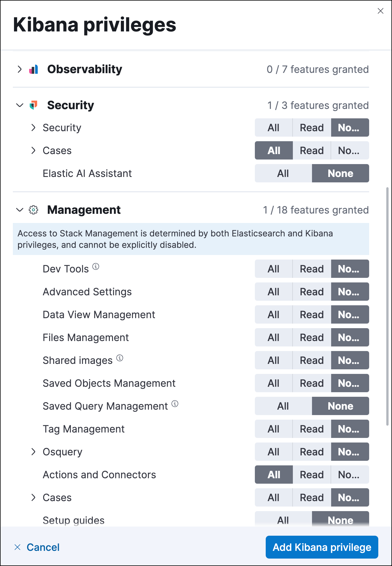
Task: Click the info icon beside Shared images
Action: (120, 358)
